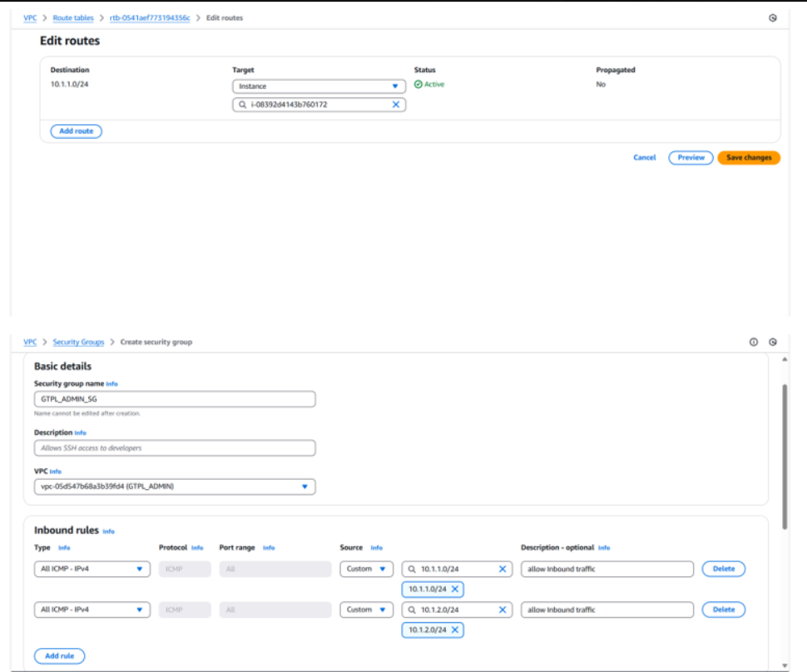Click the Security group name input field
The width and height of the screenshot is (807, 672).
point(175,399)
